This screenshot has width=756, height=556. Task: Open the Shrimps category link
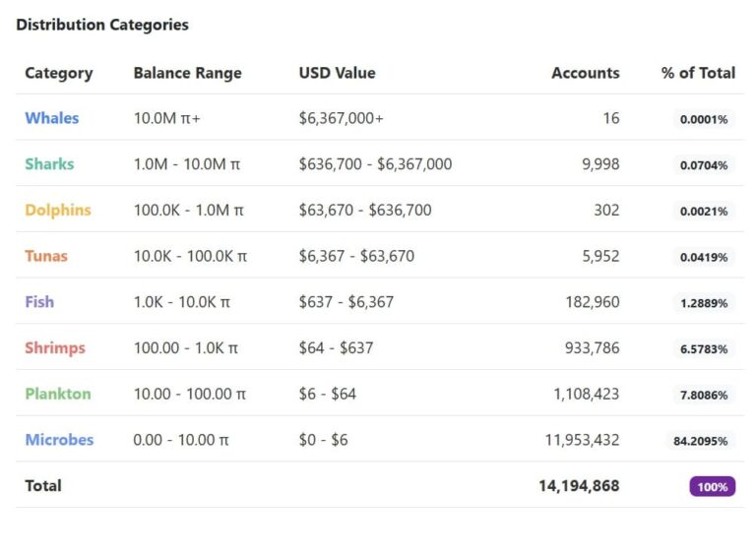55,347
